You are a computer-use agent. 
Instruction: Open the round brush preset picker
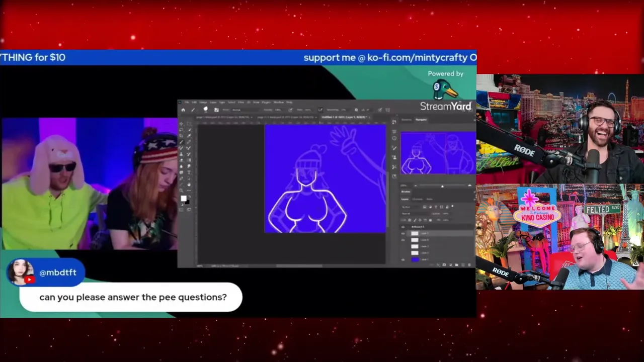[x=206, y=110]
